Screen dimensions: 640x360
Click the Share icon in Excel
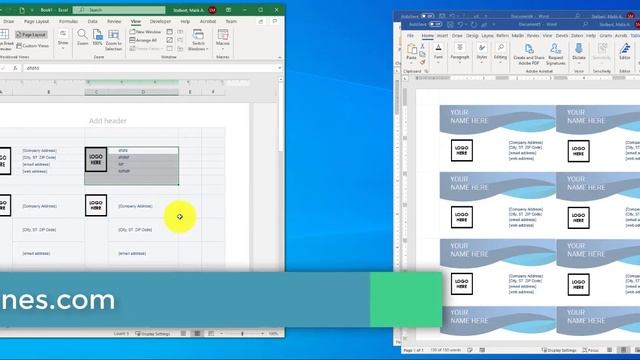tap(261, 21)
